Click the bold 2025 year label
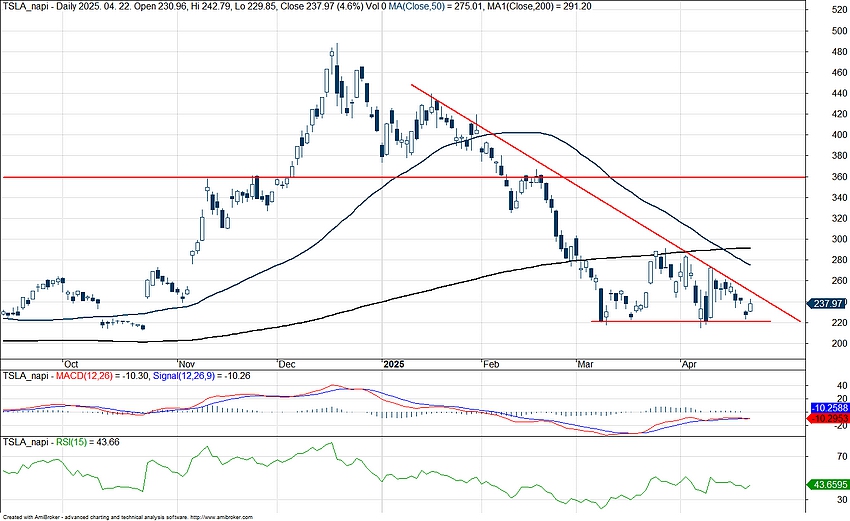 pyautogui.click(x=394, y=364)
